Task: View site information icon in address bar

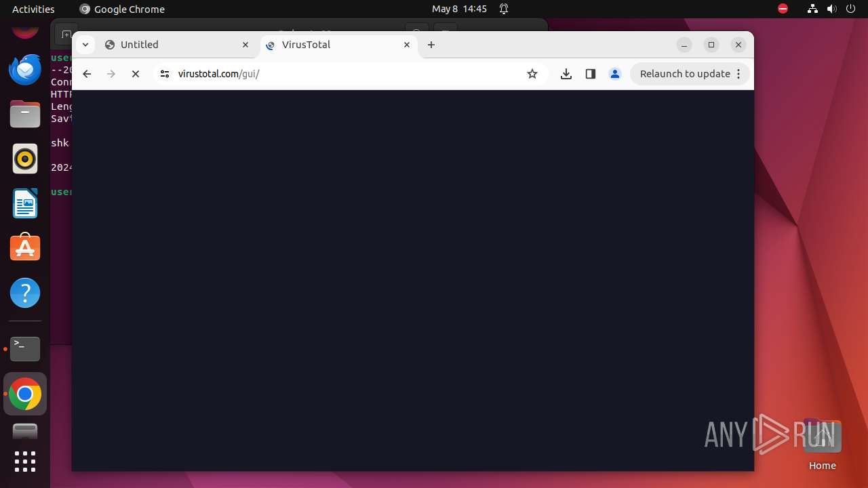Action: point(164,74)
